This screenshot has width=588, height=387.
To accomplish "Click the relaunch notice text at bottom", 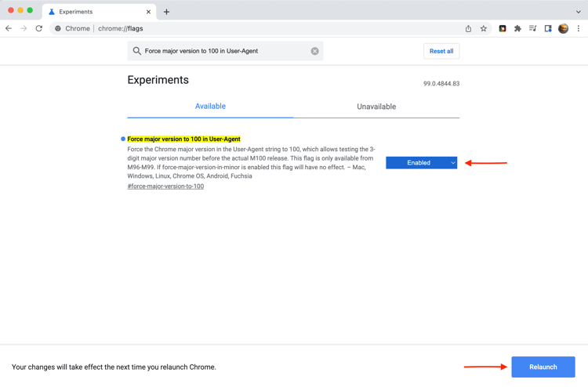I will (114, 367).
